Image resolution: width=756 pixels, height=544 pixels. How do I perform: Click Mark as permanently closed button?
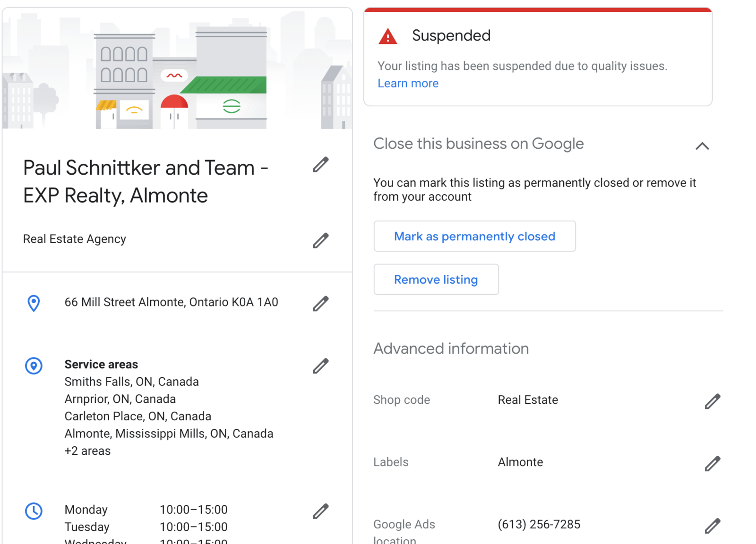[x=474, y=236]
